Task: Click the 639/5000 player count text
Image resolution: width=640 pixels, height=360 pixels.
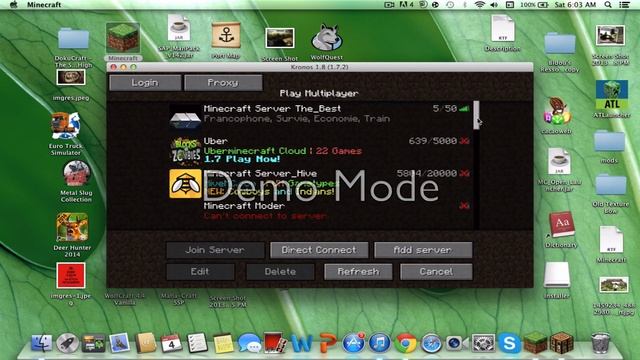Action: tap(432, 141)
